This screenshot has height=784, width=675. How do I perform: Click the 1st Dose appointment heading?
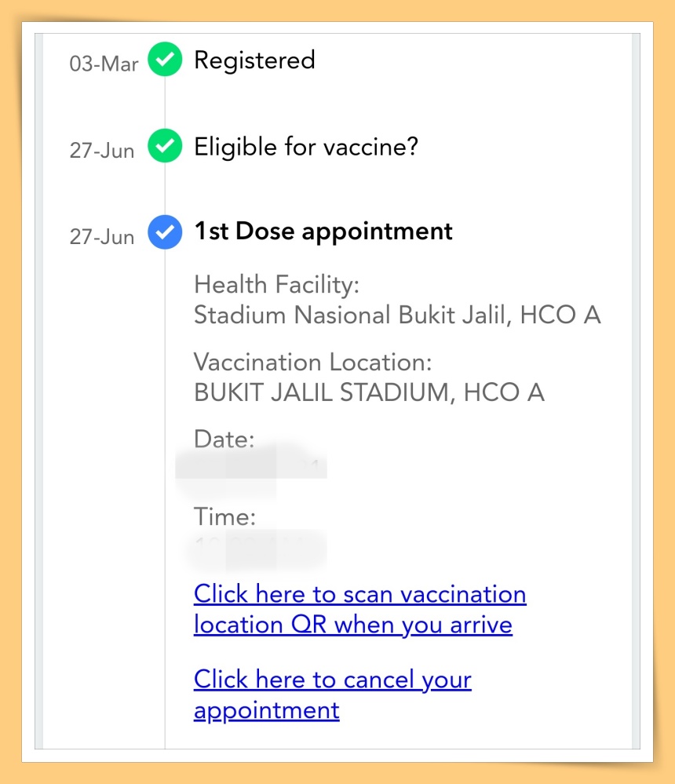point(323,232)
